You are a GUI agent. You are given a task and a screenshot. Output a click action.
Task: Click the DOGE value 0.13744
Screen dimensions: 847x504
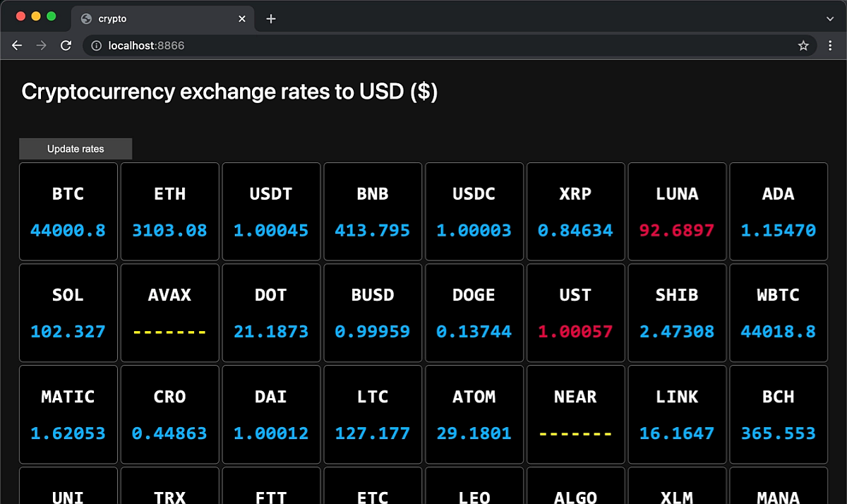(474, 332)
